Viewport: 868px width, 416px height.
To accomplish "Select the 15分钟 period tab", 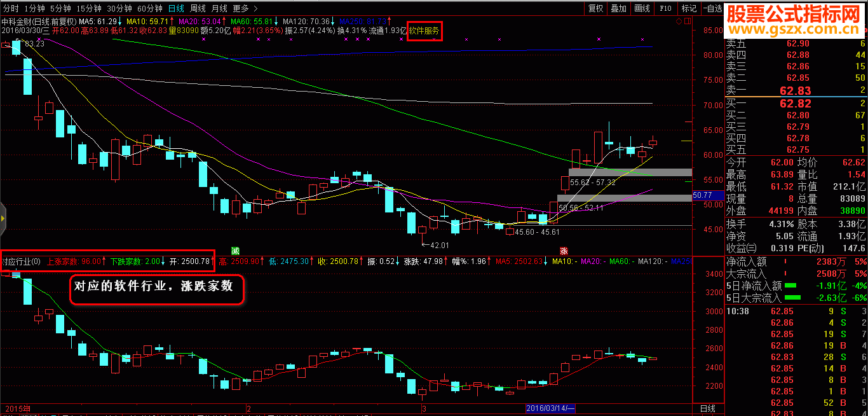I will tap(89, 9).
